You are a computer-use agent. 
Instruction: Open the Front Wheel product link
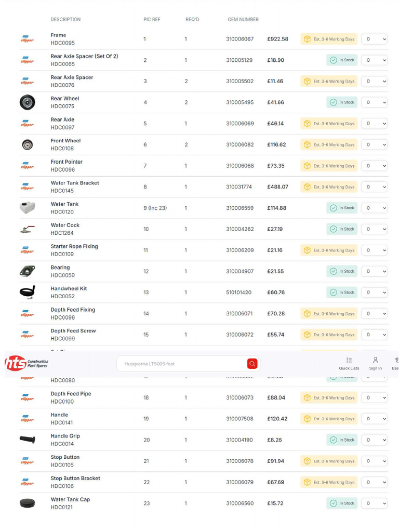click(65, 140)
